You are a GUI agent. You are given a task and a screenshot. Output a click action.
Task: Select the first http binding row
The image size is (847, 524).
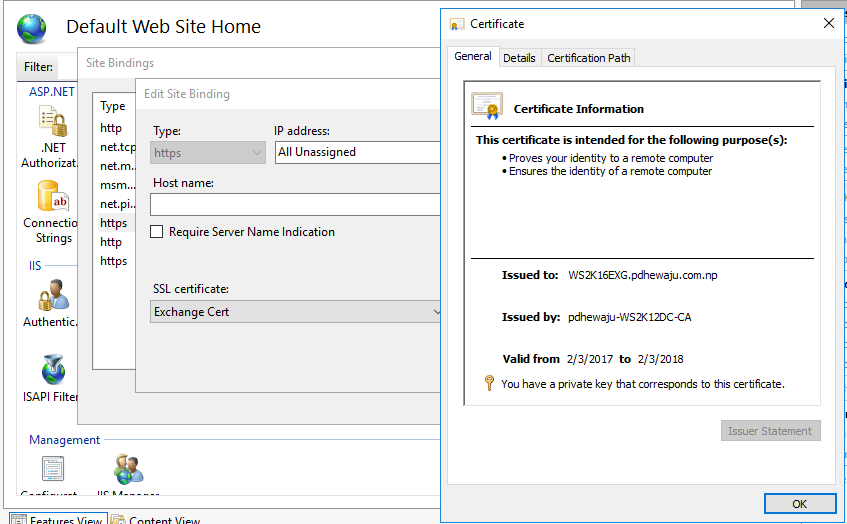[116, 128]
